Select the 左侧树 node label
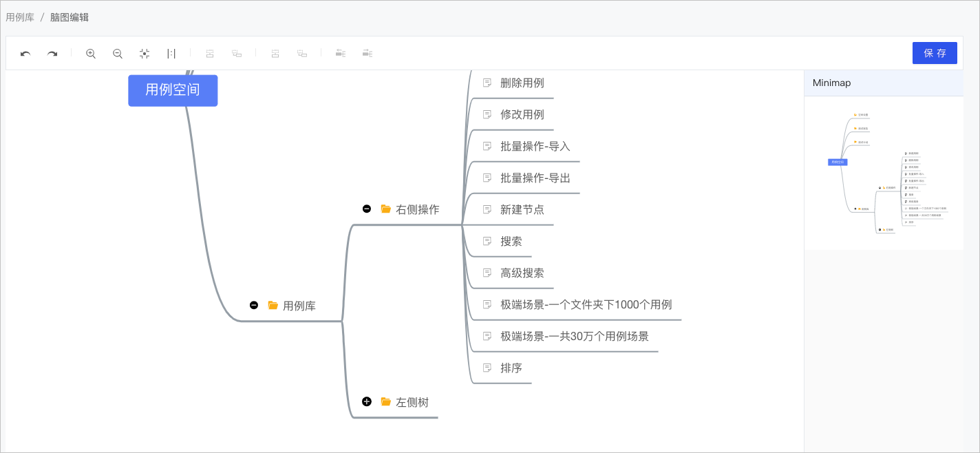Image resolution: width=980 pixels, height=453 pixels. point(412,402)
